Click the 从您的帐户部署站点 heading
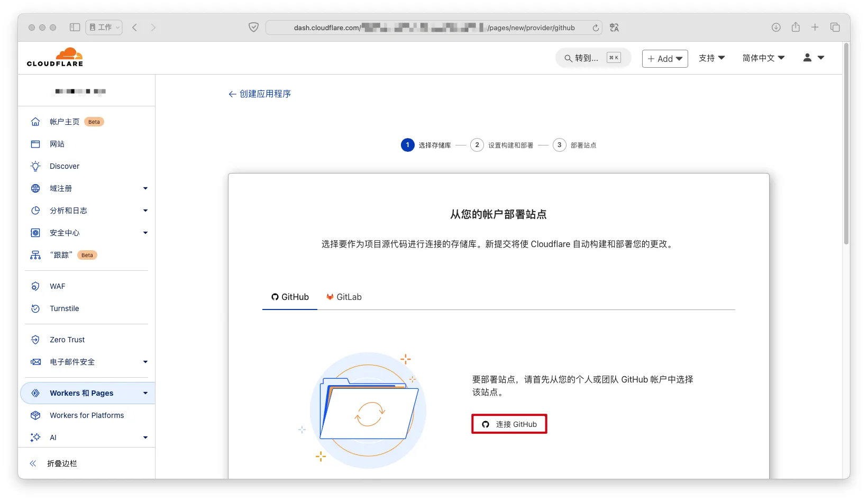This screenshot has width=868, height=501. 498,214
